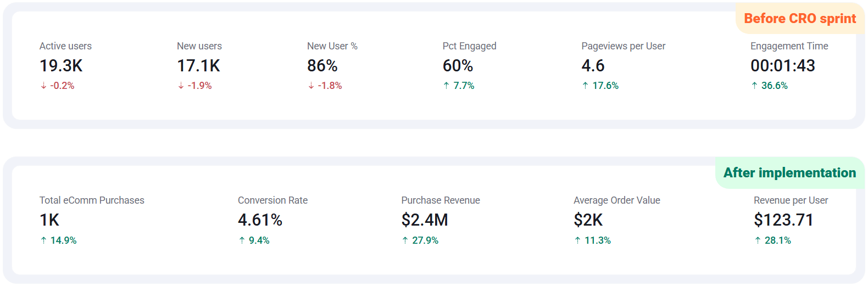Click the 17.6% change indicator
868x286 pixels.
[605, 86]
